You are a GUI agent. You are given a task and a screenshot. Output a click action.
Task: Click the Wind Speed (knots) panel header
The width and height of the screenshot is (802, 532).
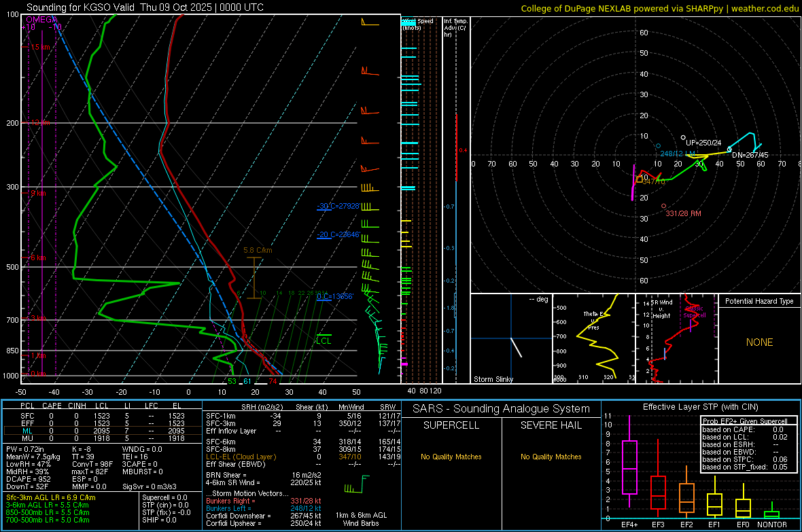tap(418, 24)
